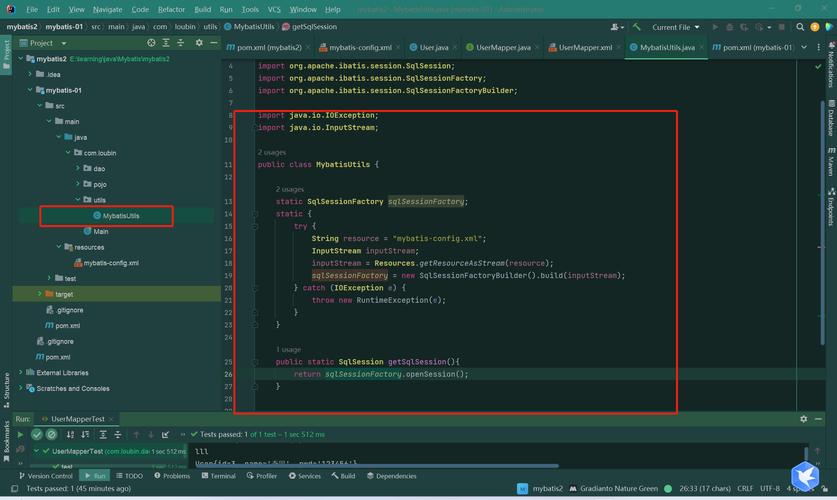Run the current file with the play button
The width and height of the screenshot is (837, 500).
pos(715,27)
